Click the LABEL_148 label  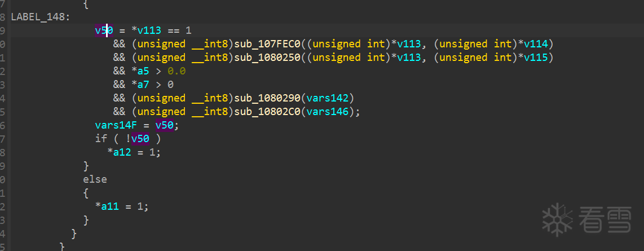[x=38, y=17]
